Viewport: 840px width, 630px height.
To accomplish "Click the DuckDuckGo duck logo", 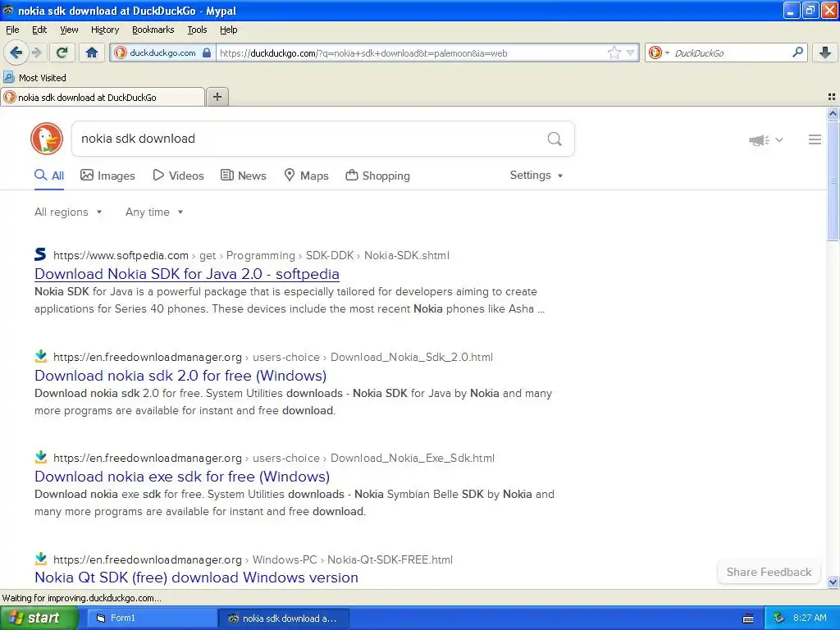I will pyautogui.click(x=47, y=139).
